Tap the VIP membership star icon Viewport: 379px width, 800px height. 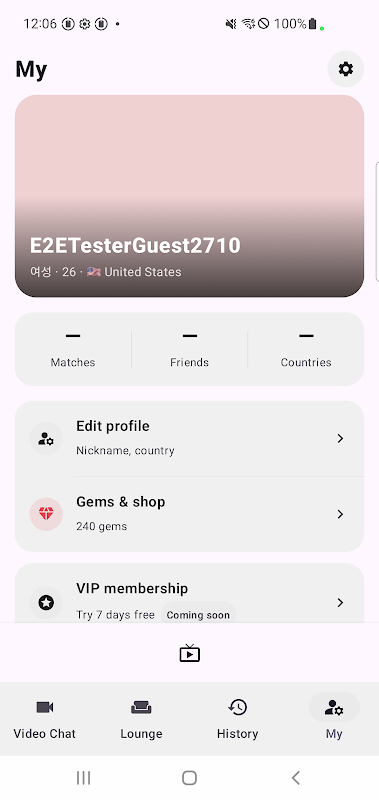coord(46,603)
